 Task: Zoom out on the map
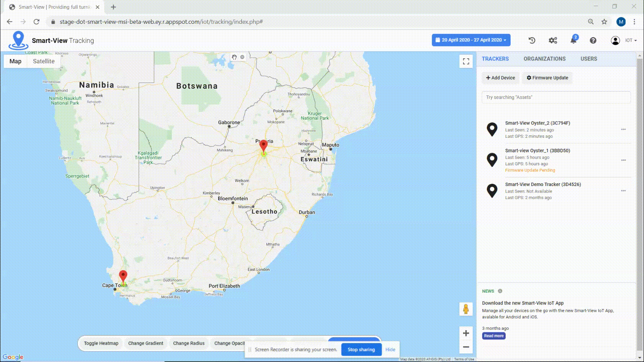tap(466, 347)
